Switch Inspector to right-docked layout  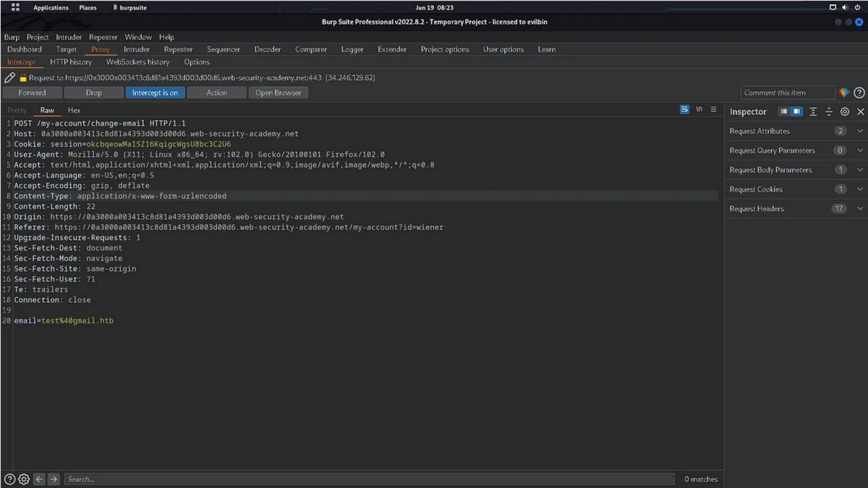(x=796, y=112)
